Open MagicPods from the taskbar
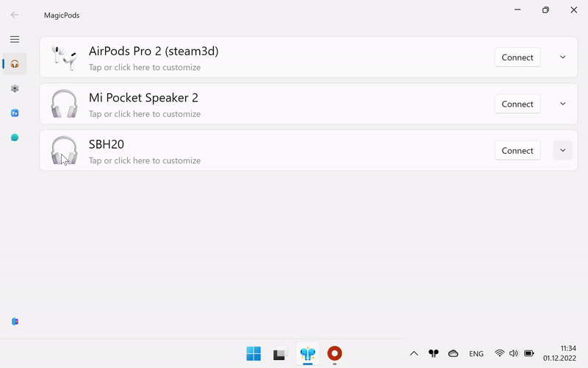Viewport: 588px width, 368px height. (x=307, y=353)
